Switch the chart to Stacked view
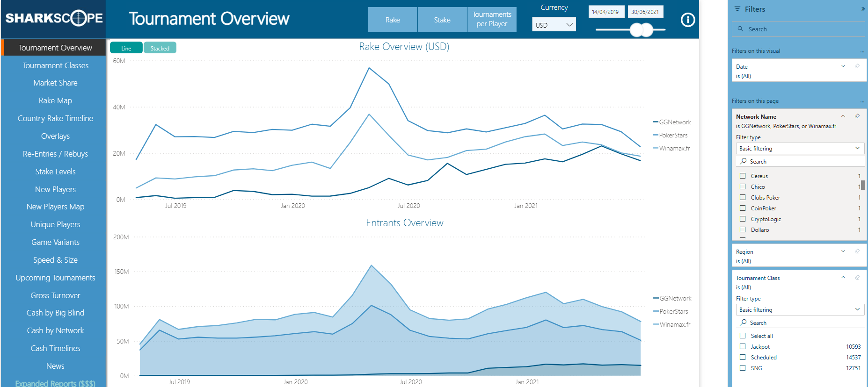The width and height of the screenshot is (868, 387). click(x=160, y=48)
